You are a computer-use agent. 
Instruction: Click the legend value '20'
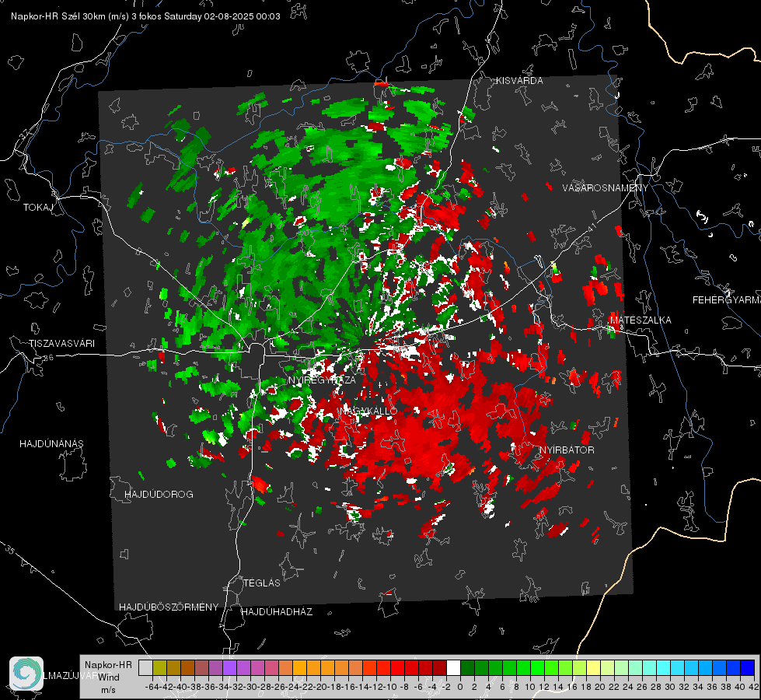pos(600,687)
